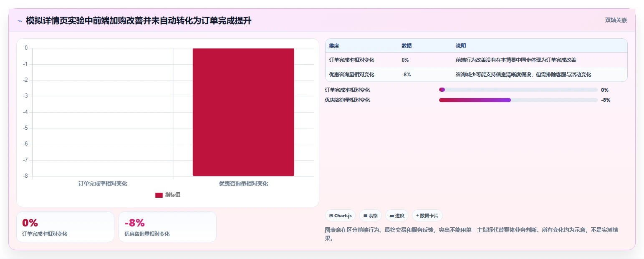The height and width of the screenshot is (259, 644).
Task: Click the 数据 column header
Action: 407,46
